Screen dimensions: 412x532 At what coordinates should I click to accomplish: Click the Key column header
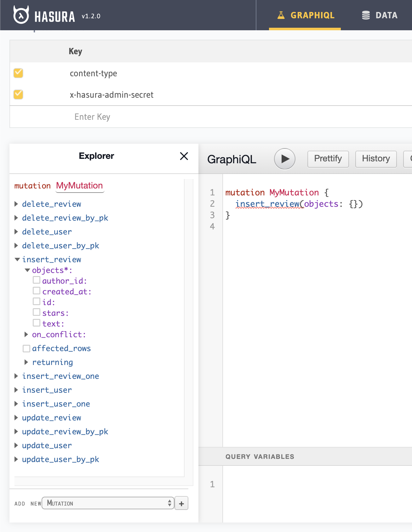76,51
